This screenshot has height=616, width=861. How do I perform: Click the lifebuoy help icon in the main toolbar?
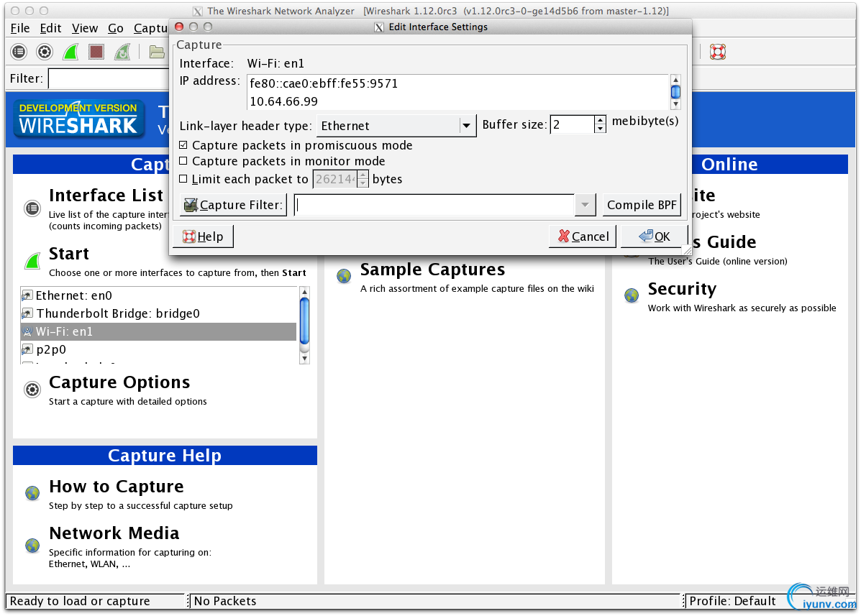coord(718,52)
